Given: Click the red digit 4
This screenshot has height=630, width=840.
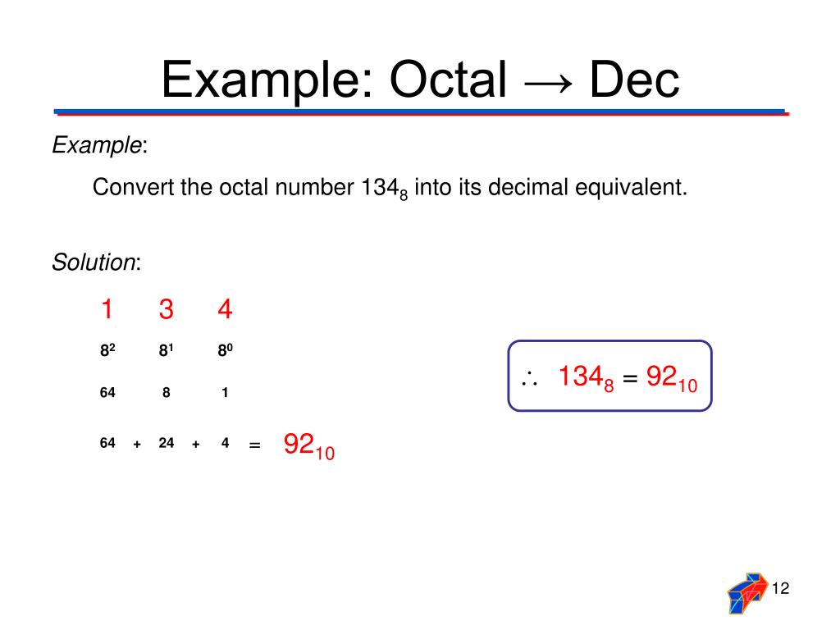Looking at the screenshot, I should (x=225, y=309).
